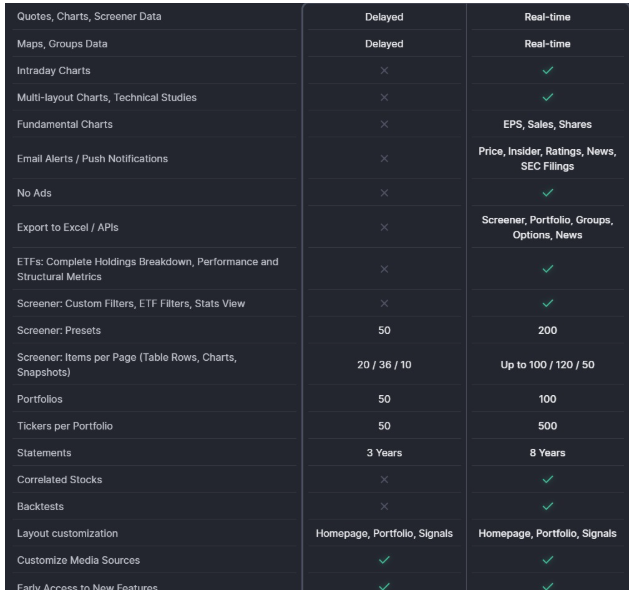Click the gray X in Fundamental Charts row
633x592 pixels.
tap(384, 124)
